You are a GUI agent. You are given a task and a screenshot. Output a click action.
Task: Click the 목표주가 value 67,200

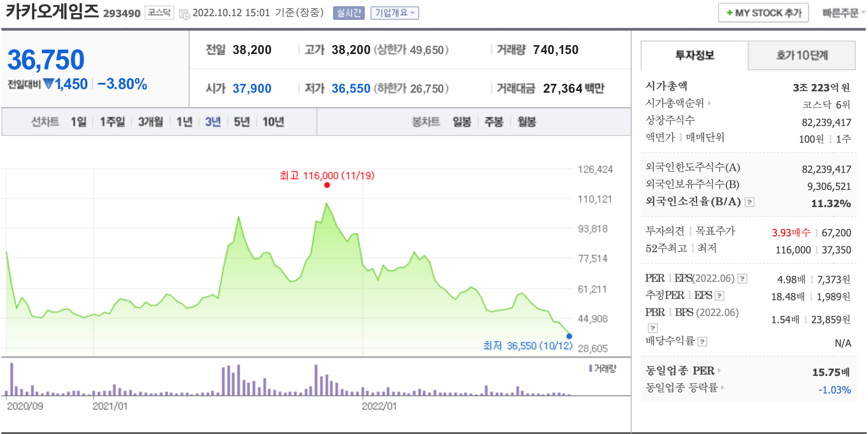tap(836, 233)
